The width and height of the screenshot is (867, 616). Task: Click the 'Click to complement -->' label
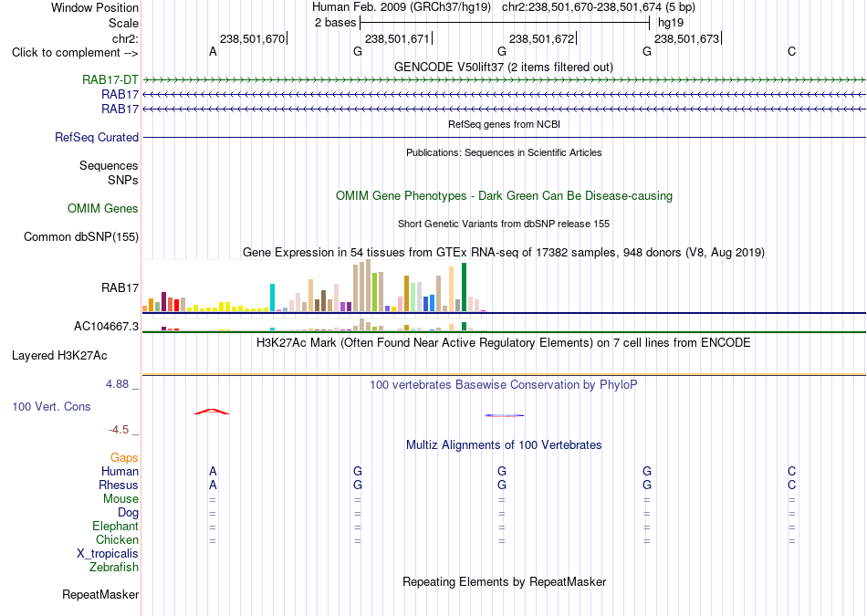(75, 53)
